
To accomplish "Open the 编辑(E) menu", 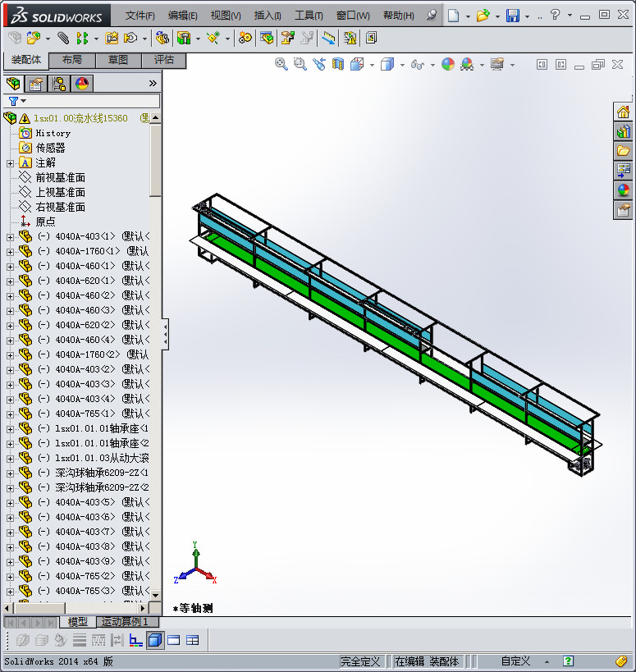I will tap(182, 16).
